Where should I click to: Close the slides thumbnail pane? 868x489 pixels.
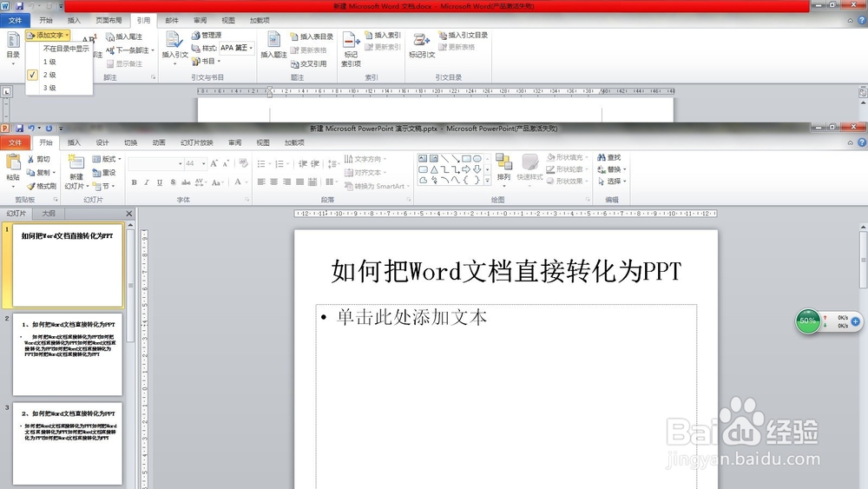click(x=129, y=214)
